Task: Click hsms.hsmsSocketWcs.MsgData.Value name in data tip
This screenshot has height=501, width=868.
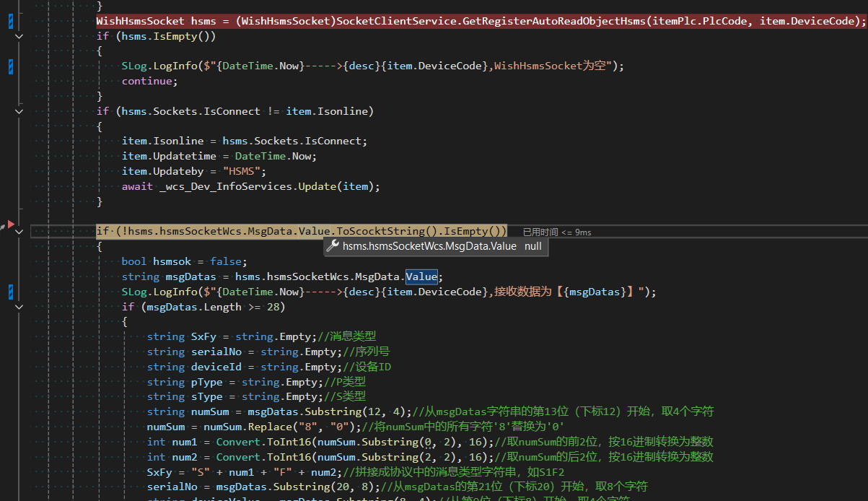Action: (429, 246)
